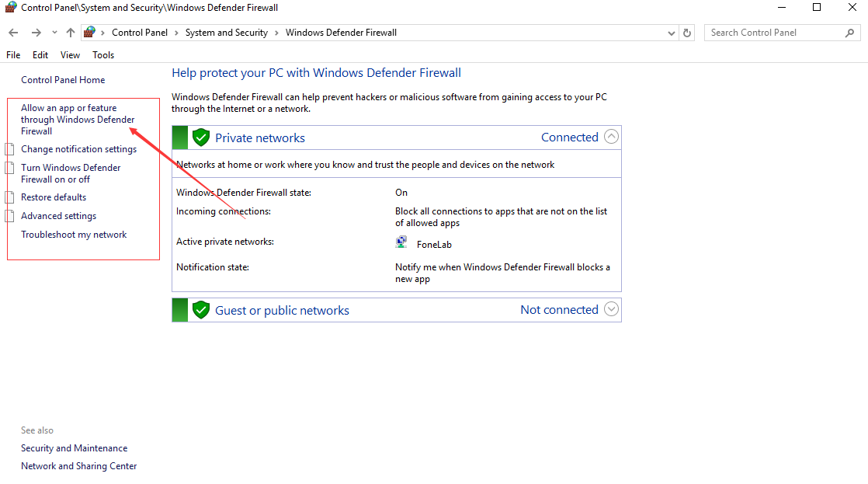Open Change notification settings
This screenshot has width=868, height=484.
[x=78, y=149]
